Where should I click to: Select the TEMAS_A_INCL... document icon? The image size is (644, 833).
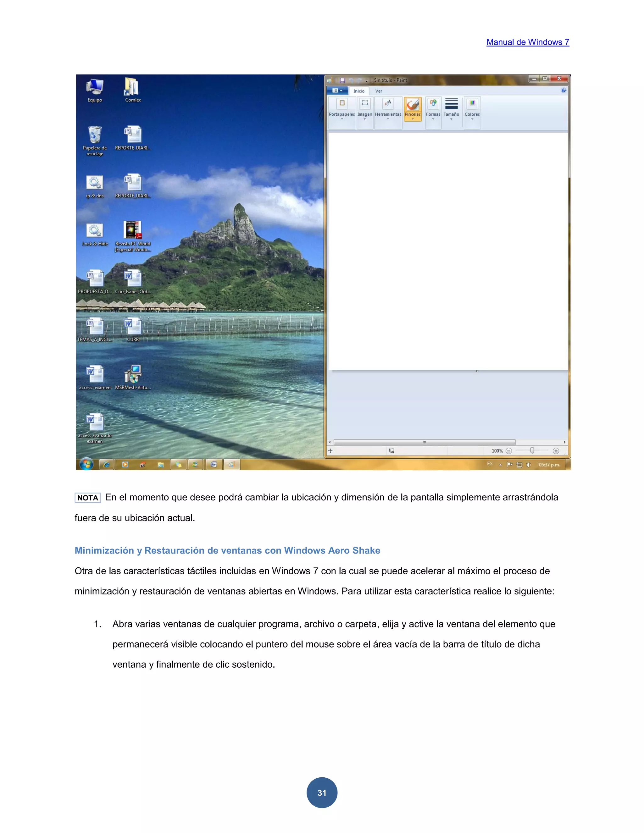pos(95,329)
